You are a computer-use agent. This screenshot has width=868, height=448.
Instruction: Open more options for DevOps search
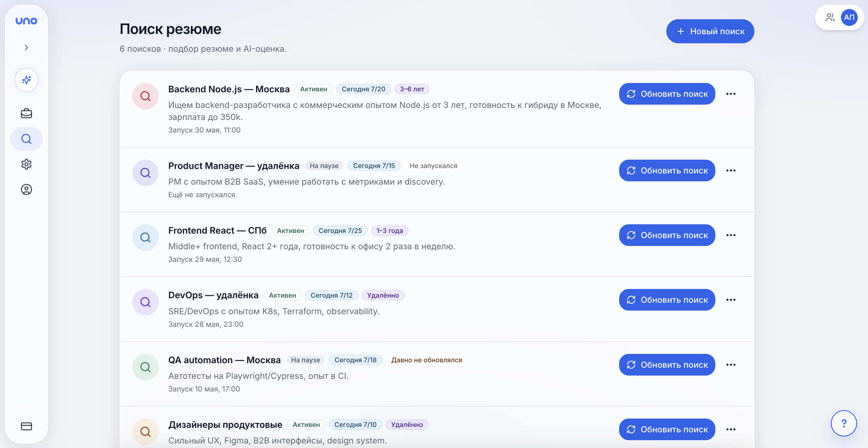(731, 300)
